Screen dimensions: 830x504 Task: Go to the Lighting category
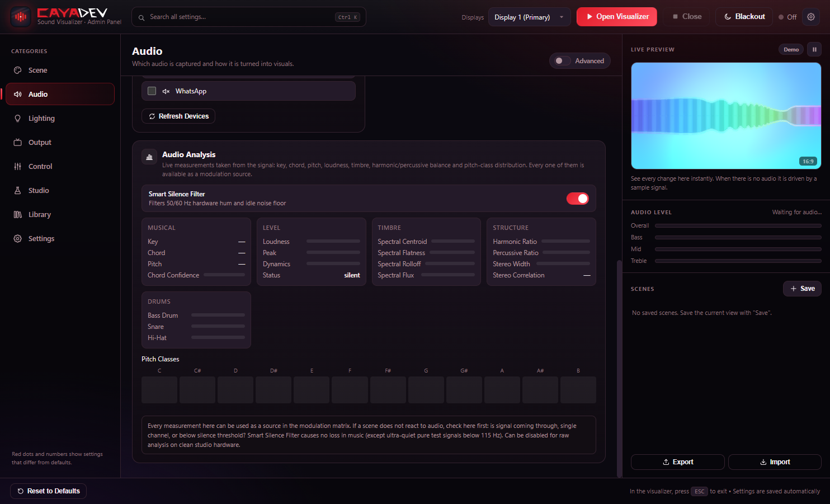tap(60, 118)
